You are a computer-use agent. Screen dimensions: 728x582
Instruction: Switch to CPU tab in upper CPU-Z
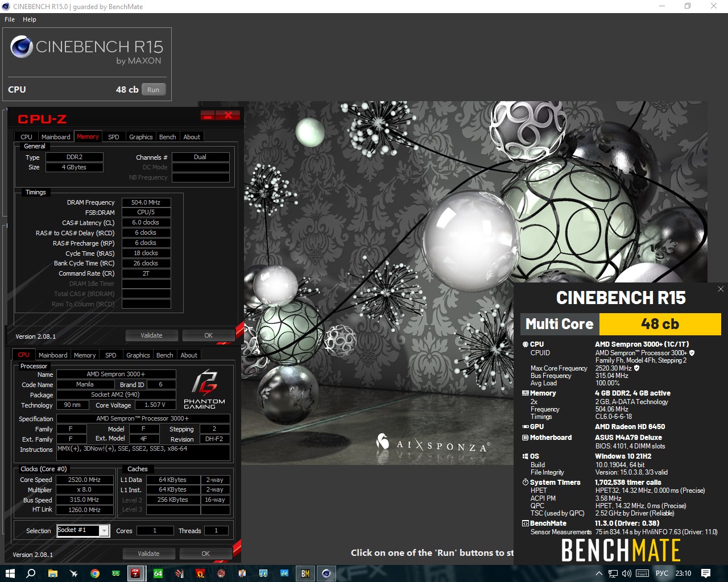(26, 137)
